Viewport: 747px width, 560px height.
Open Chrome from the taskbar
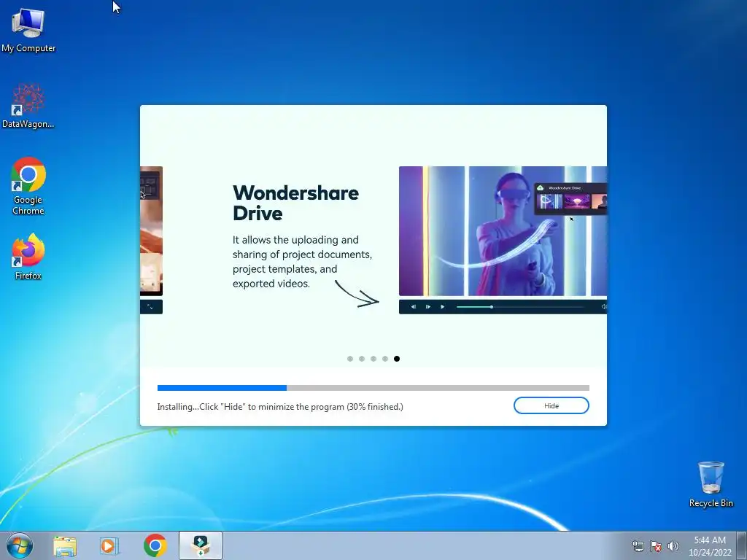[155, 545]
